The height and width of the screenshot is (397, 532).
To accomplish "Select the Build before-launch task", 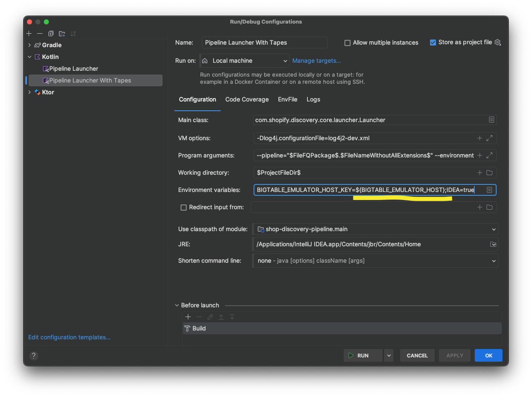I will click(342, 328).
